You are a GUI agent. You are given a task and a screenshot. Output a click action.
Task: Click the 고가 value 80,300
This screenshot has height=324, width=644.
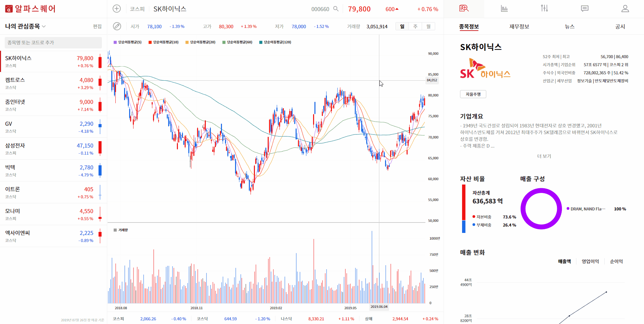pyautogui.click(x=226, y=27)
